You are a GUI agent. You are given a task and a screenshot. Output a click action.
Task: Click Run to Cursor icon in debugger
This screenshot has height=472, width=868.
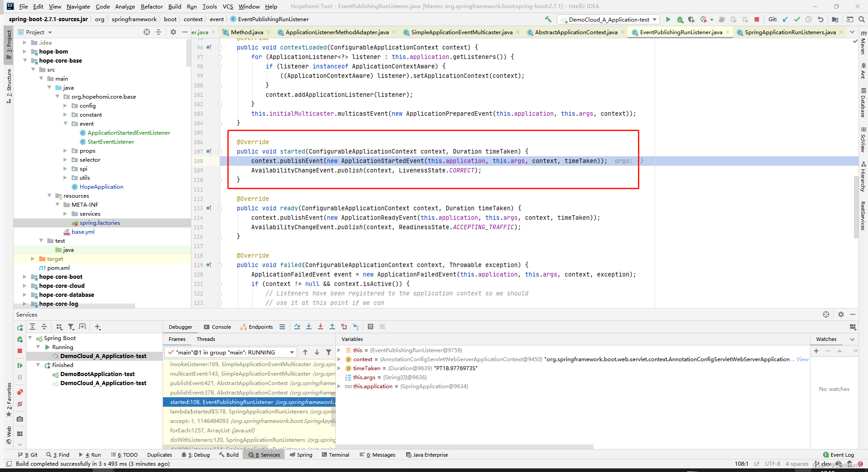tap(356, 327)
